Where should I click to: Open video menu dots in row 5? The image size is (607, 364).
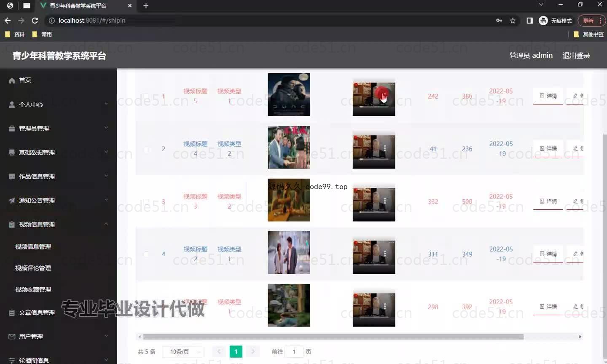[385, 306]
